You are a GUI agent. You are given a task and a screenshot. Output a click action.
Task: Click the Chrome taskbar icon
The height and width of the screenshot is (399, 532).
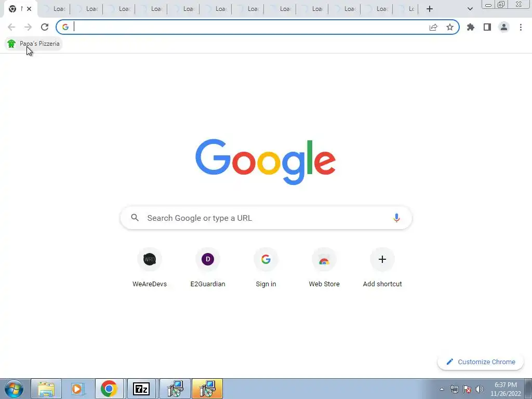(109, 389)
